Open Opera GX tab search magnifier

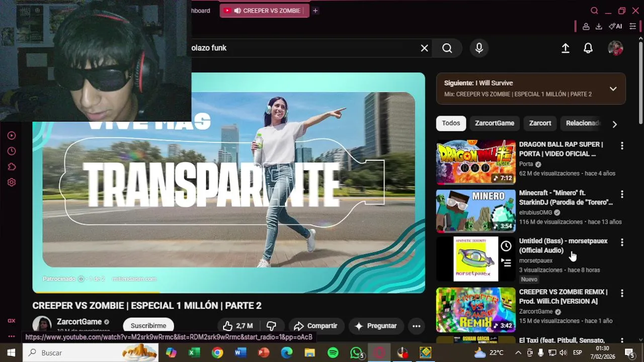point(594,11)
